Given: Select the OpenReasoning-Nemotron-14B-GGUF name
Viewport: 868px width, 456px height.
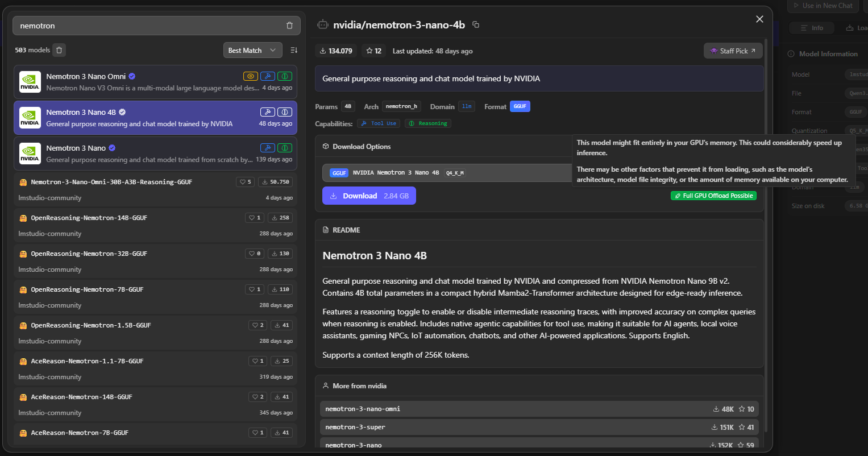Looking at the screenshot, I should click(89, 218).
